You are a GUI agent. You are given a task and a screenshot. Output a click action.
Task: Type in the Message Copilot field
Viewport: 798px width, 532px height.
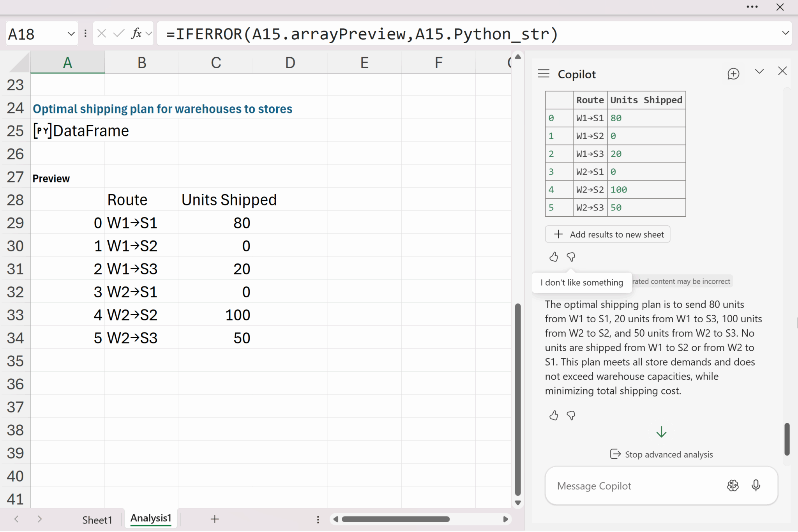[x=635, y=486]
